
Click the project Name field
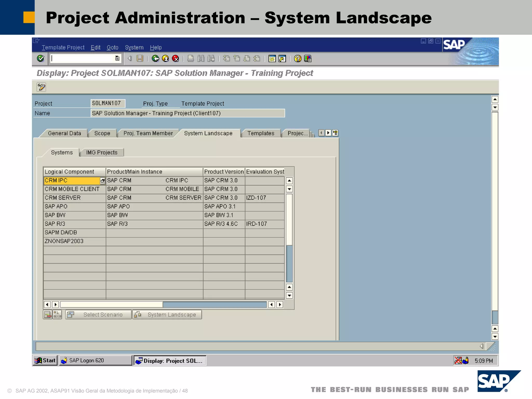[x=188, y=113]
